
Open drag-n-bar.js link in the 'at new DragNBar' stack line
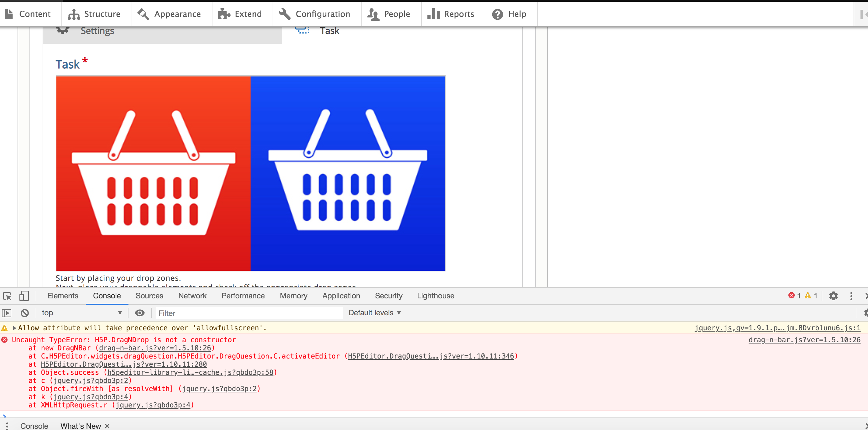(x=155, y=348)
